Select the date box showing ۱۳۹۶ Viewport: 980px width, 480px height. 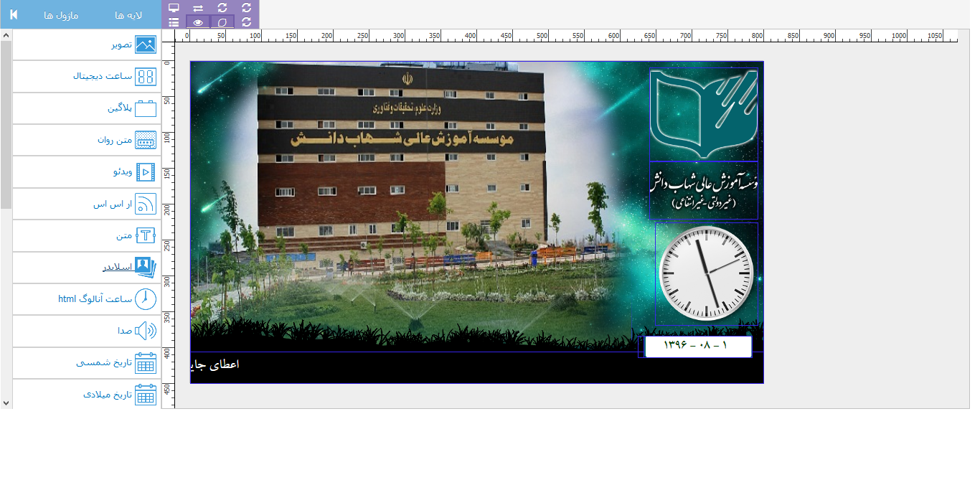697,346
